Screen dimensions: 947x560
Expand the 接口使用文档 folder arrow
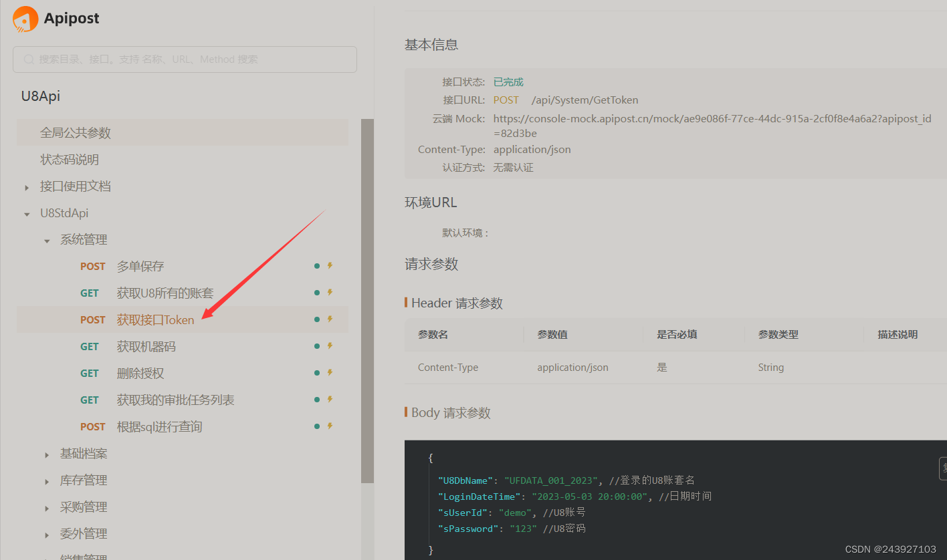coord(27,188)
